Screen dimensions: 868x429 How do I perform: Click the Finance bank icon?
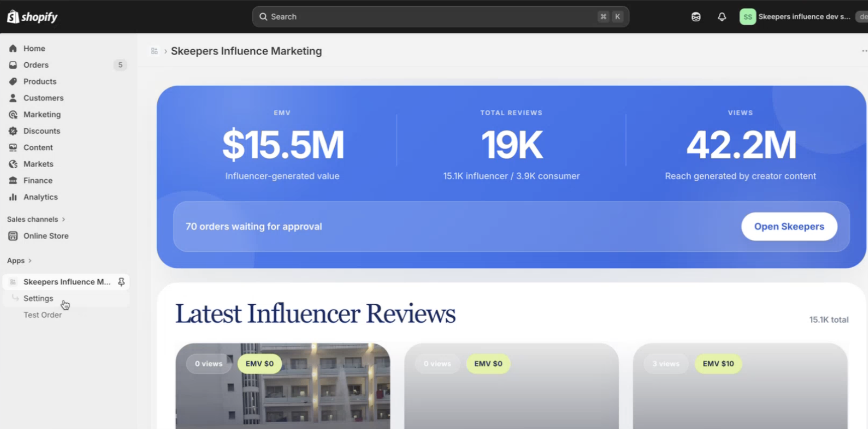point(13,180)
